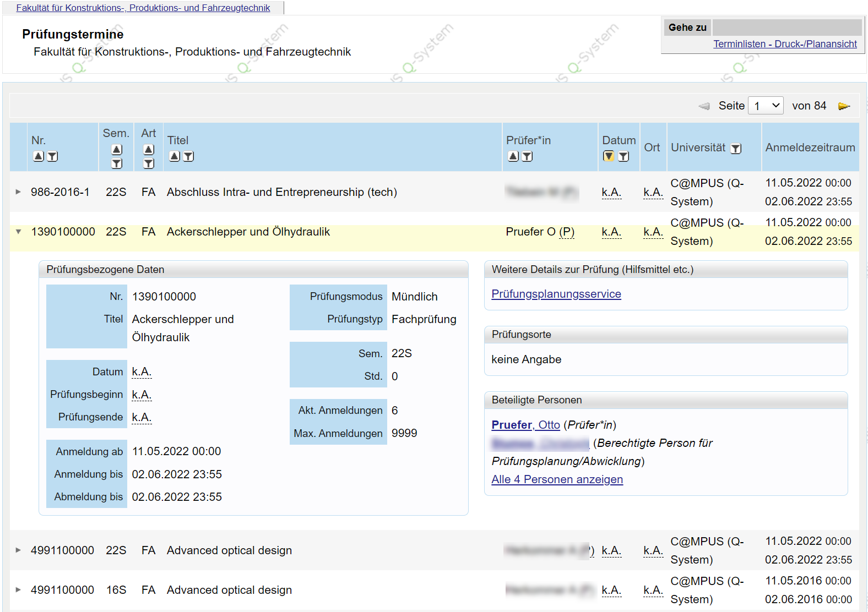The height and width of the screenshot is (612, 868).
Task: Open Terminlisten - Druck-/Planansicht link
Action: tap(785, 44)
